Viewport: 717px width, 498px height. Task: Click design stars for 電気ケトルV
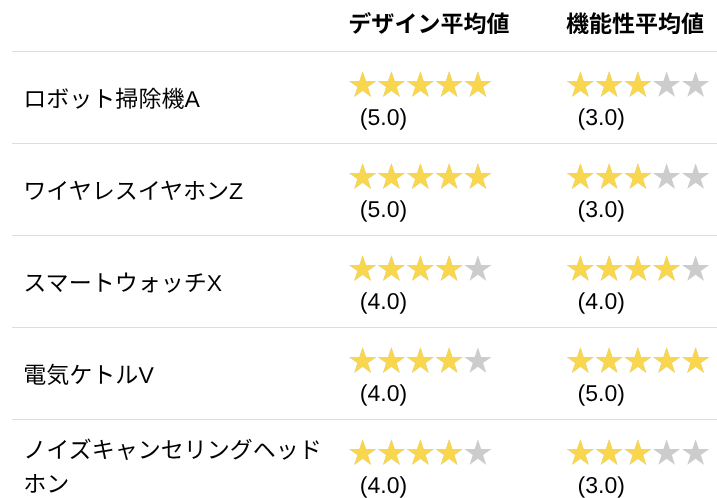tap(420, 361)
